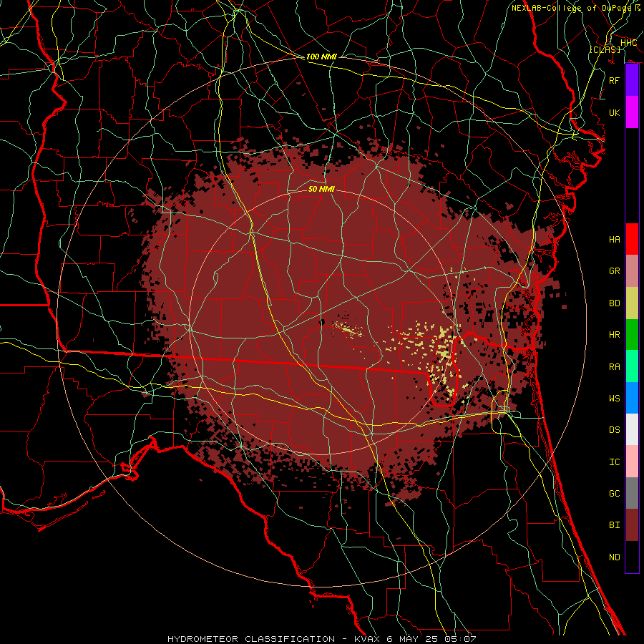Click the 'GR' legend label
644x644 pixels.
pos(614,271)
